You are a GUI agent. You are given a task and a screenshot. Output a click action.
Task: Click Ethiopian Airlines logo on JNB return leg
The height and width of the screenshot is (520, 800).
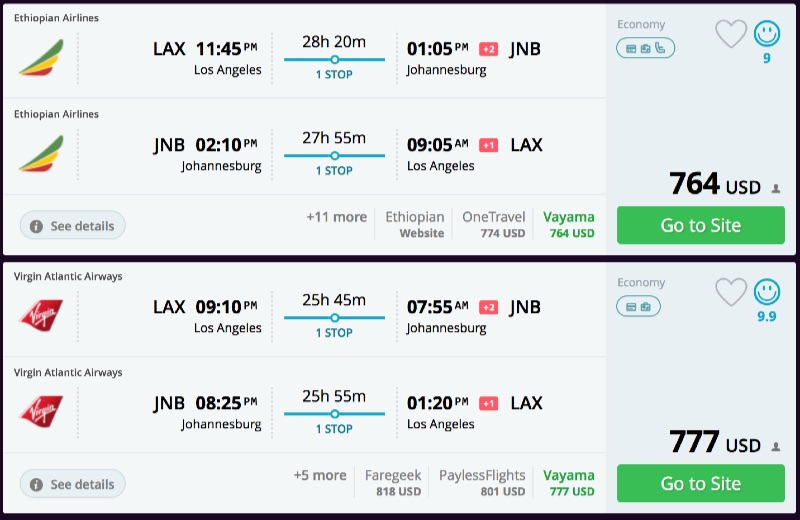pyautogui.click(x=41, y=154)
